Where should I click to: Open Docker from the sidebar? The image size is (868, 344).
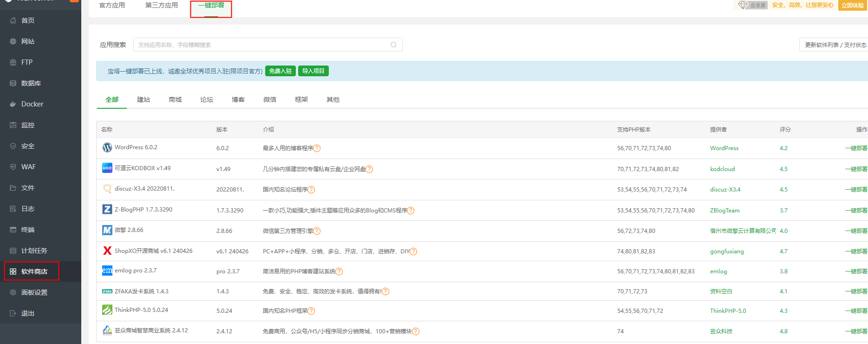click(x=32, y=104)
